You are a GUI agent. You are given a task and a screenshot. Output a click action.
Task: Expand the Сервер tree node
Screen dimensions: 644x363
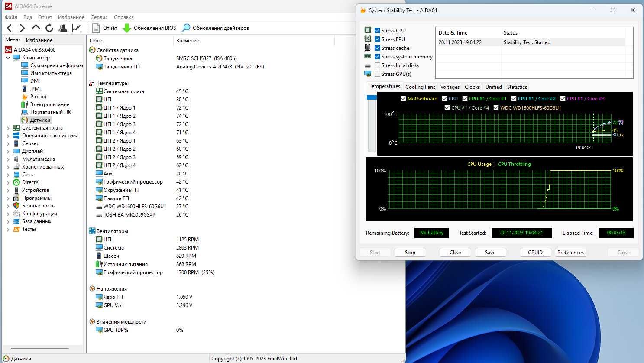click(x=8, y=143)
